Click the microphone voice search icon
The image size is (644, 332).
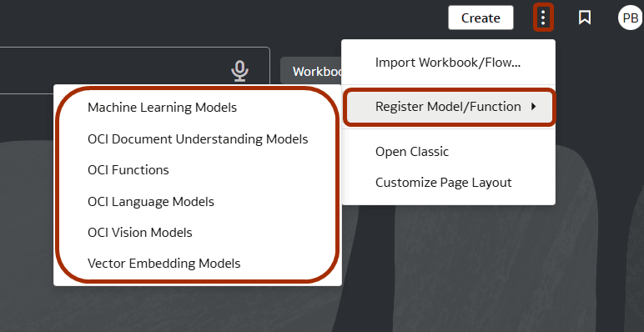(240, 71)
